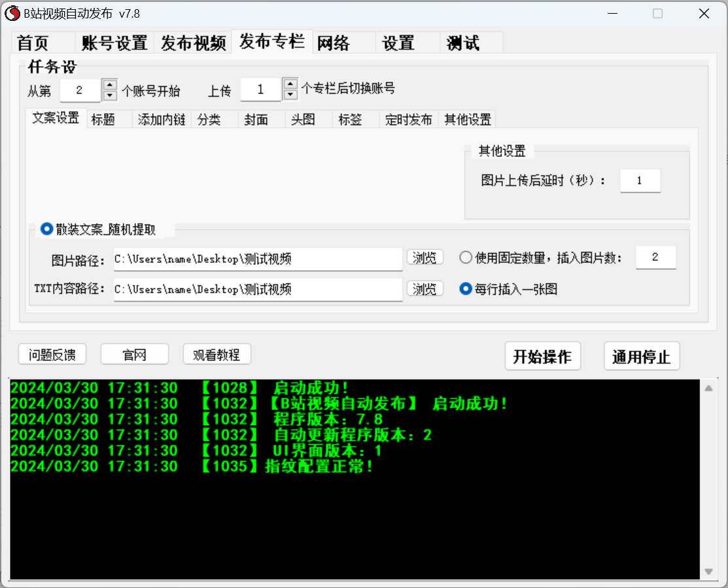Click the 【B站视频自动发布】 启动成功 log line
Screen dimensions: 728x588
click(258, 404)
